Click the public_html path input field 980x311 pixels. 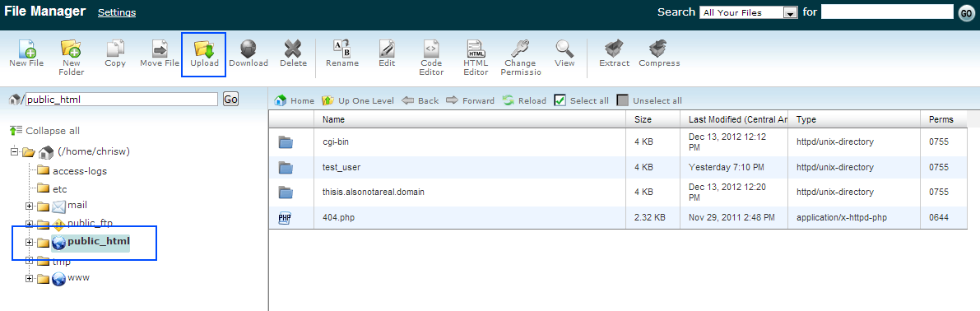(121, 99)
